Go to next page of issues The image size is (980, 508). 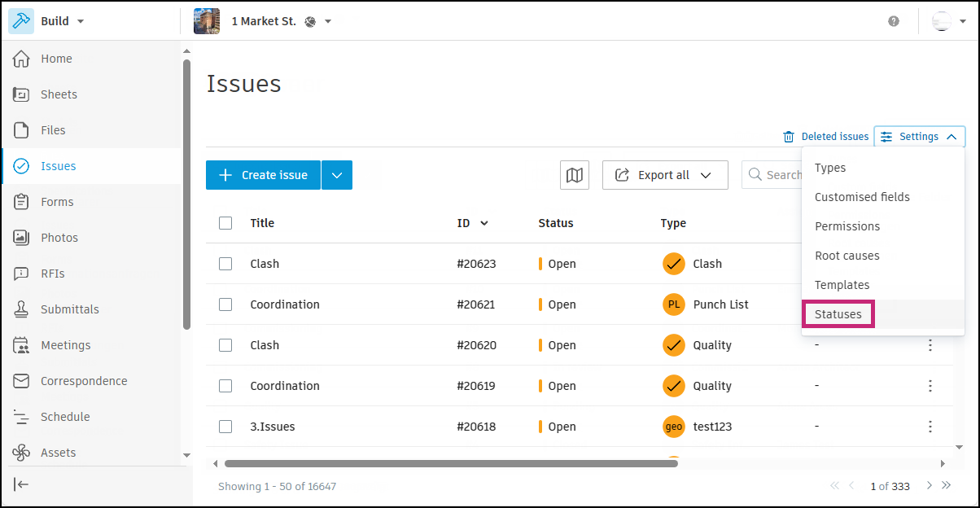click(x=929, y=486)
